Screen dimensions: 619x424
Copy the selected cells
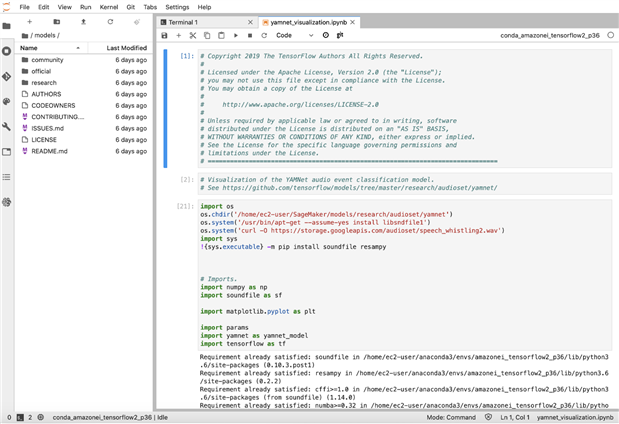[x=207, y=36]
